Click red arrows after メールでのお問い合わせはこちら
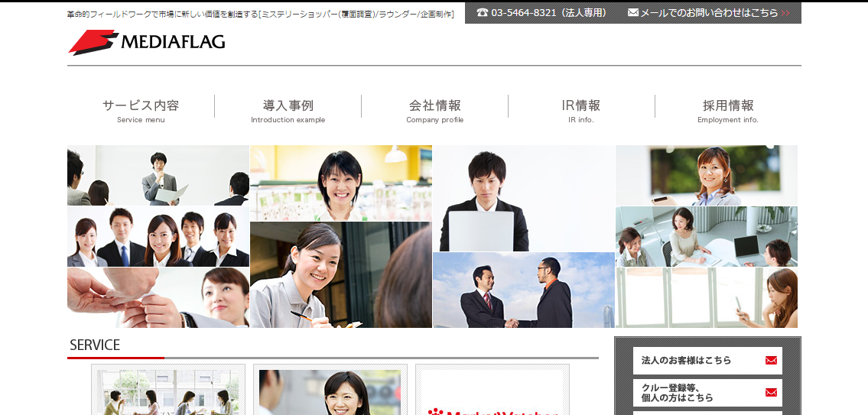The image size is (868, 415). [785, 13]
